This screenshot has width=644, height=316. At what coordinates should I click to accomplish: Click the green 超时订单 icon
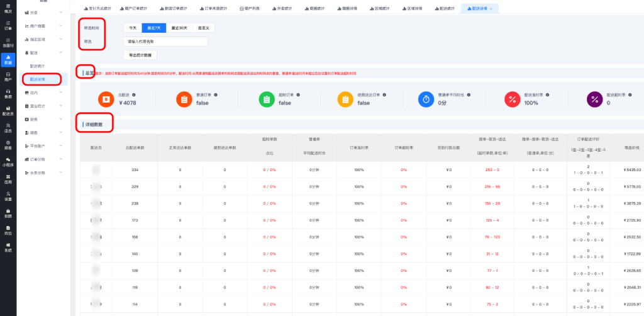tap(266, 99)
